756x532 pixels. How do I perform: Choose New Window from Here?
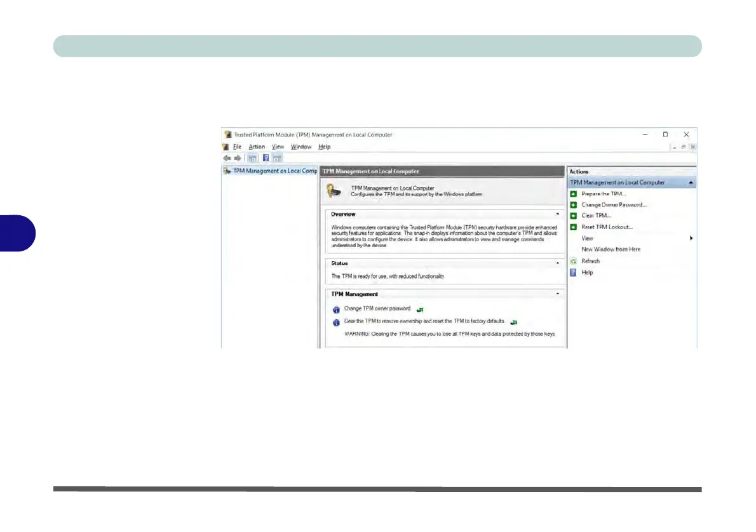(x=611, y=249)
